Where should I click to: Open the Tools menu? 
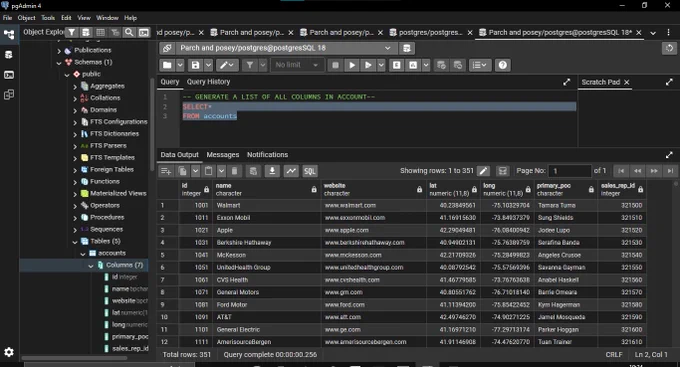click(48, 18)
